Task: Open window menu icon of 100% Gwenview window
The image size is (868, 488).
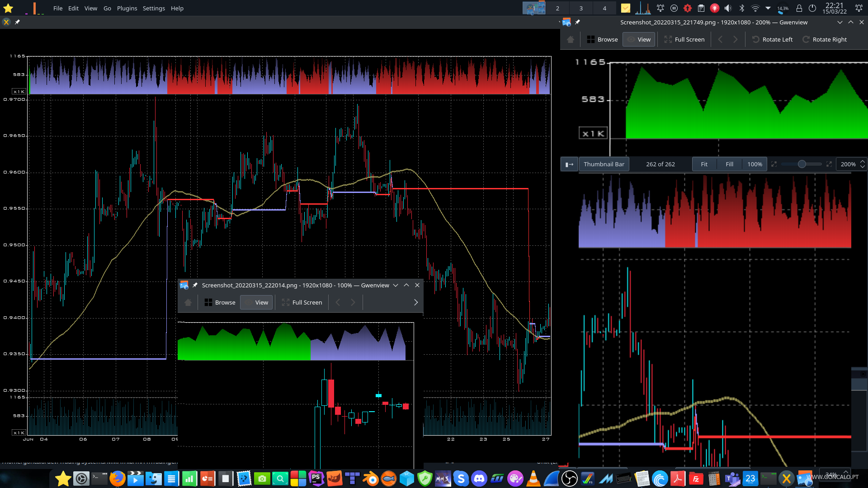Action: 184,285
